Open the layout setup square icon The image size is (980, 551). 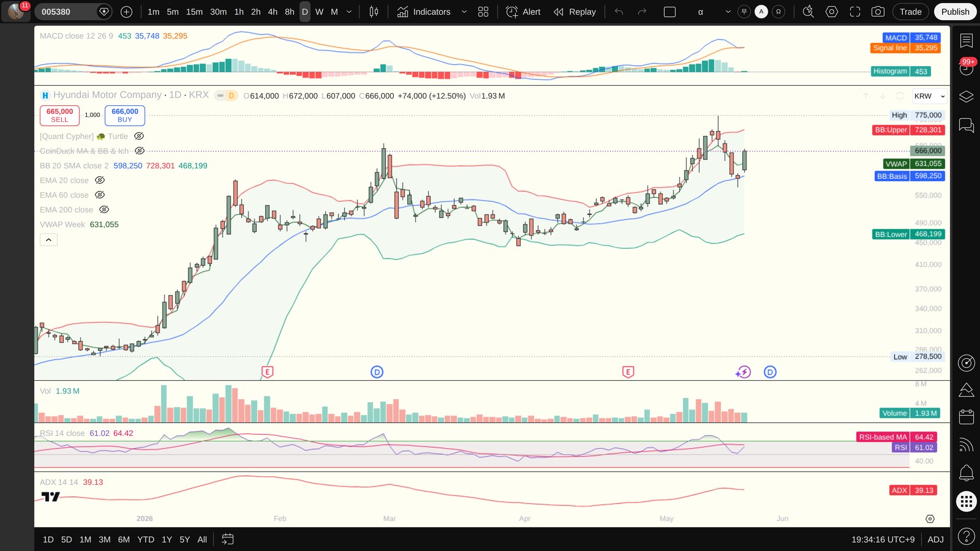pos(670,12)
